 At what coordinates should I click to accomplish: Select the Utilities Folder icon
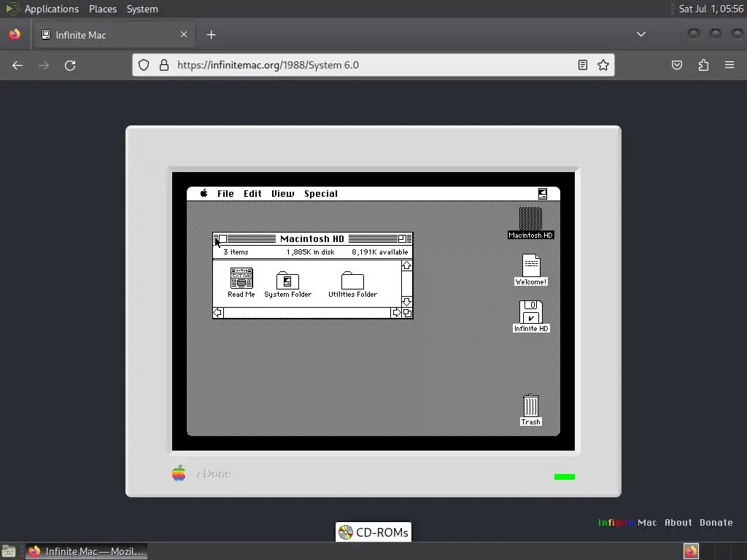click(x=352, y=285)
